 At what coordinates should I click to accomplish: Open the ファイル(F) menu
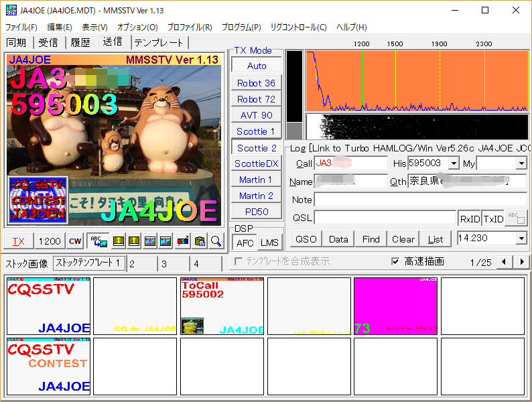click(21, 27)
